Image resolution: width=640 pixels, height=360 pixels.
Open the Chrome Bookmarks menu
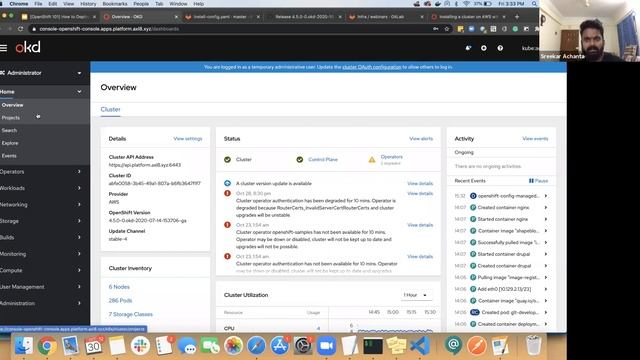(x=115, y=4)
